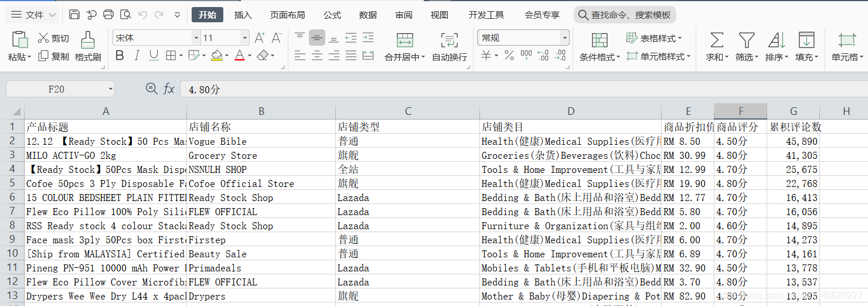Align text left
868x306 pixels.
coord(299,56)
